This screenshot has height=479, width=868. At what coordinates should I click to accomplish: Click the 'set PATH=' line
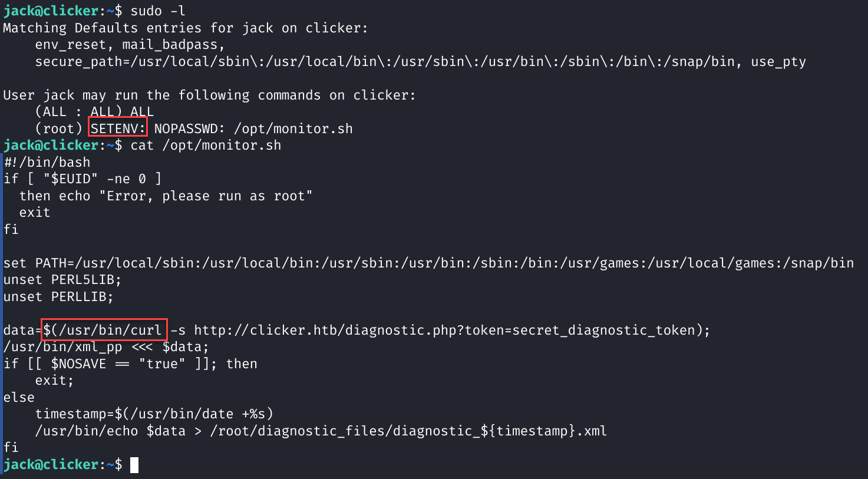[x=428, y=263]
